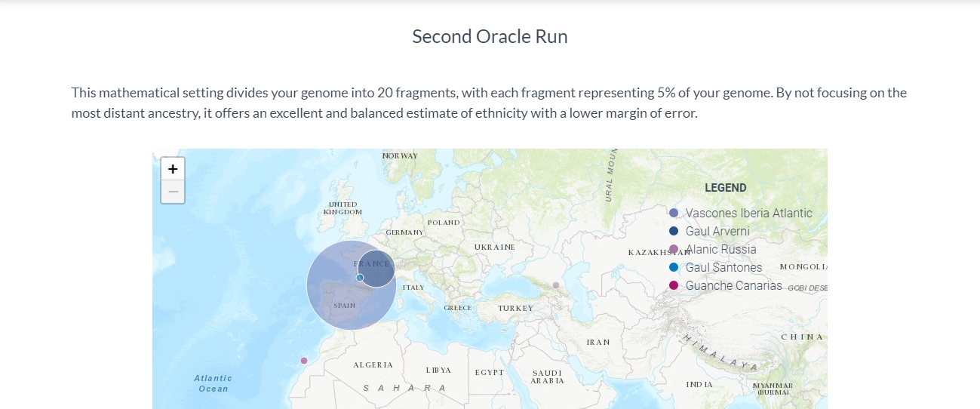Click the 'GREECE' map label

coord(458,308)
